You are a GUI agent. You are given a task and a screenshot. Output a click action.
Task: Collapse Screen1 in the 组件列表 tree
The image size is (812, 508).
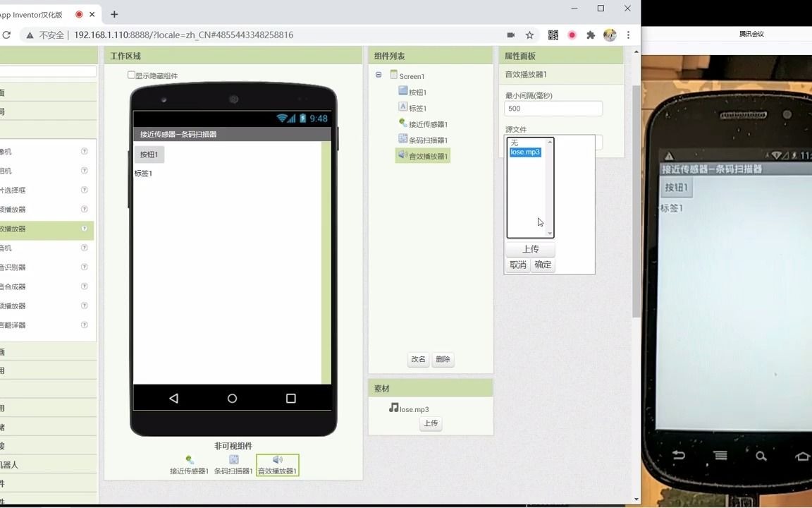pos(379,75)
